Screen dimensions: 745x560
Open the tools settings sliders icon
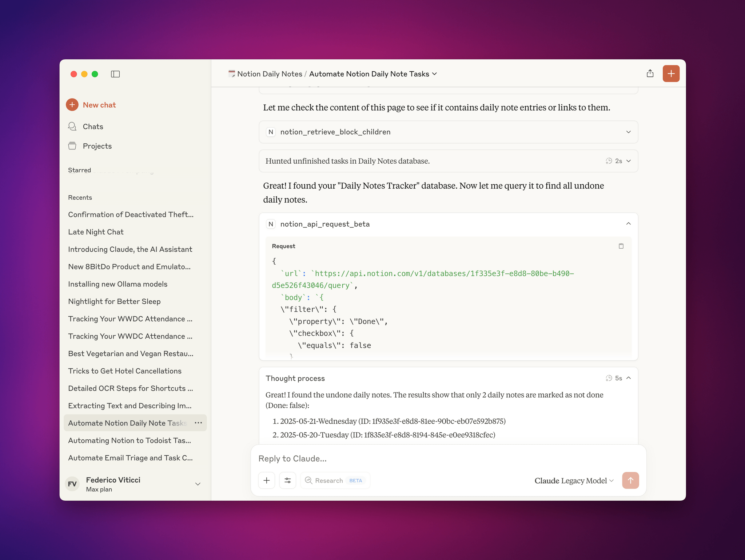click(288, 481)
